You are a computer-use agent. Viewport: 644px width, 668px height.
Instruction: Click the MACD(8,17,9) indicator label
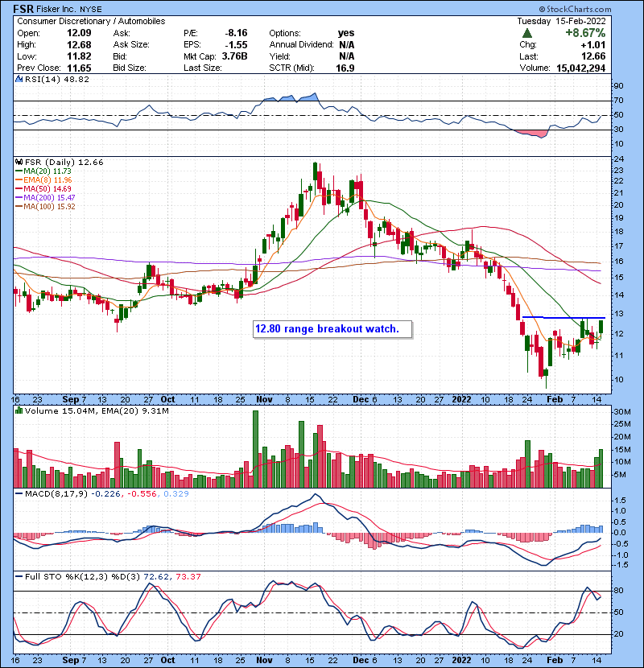click(56, 494)
